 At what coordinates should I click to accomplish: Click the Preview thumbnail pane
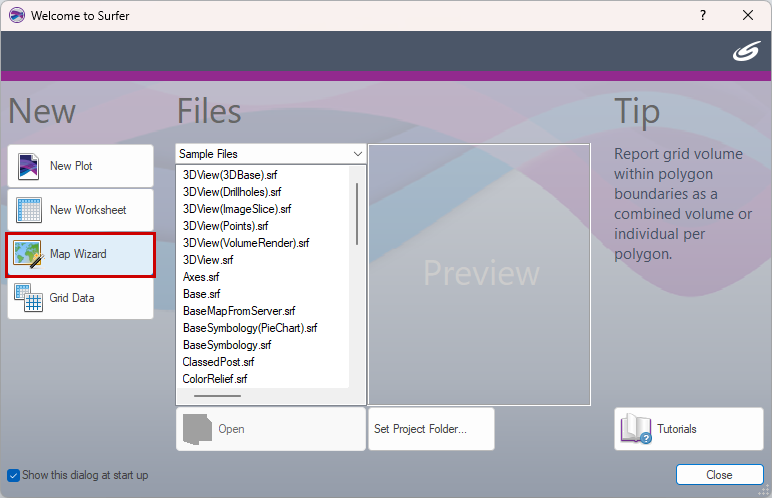tap(479, 274)
